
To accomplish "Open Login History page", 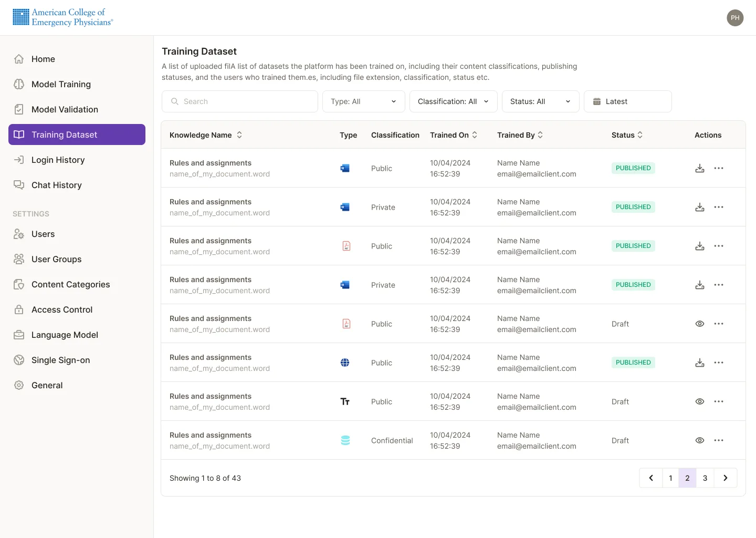I will tap(77, 160).
